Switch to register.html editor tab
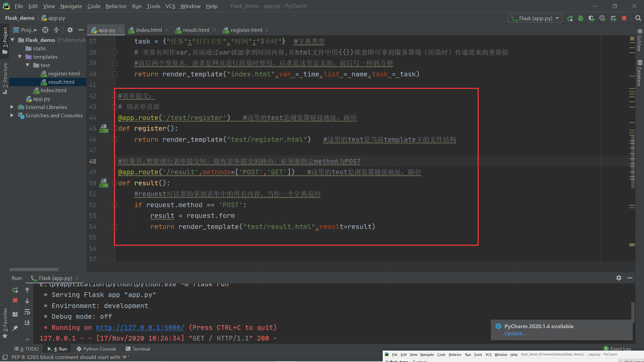This screenshot has height=362, width=644. 246,30
